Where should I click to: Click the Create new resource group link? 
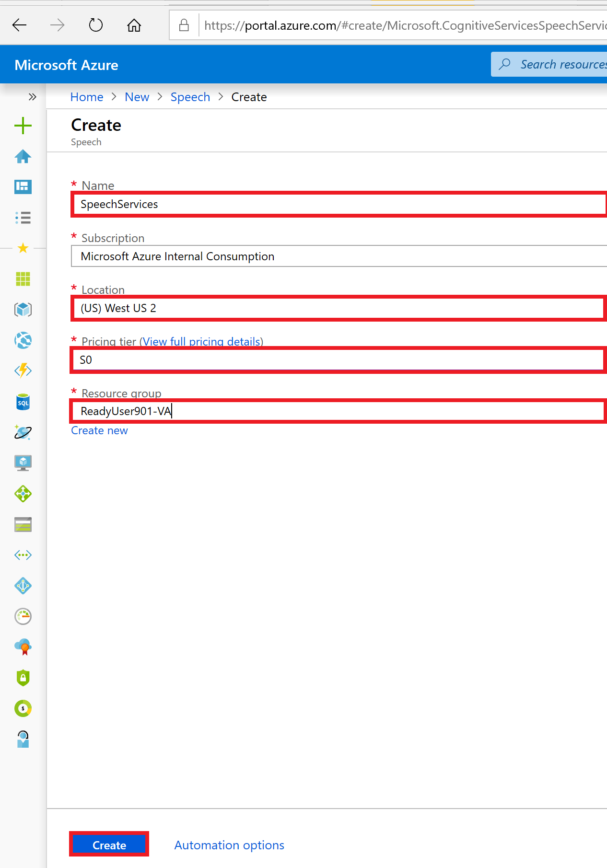tap(99, 430)
